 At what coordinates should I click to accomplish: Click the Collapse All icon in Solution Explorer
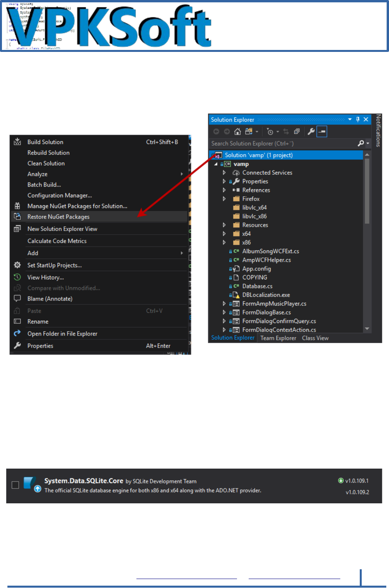pyautogui.click(x=297, y=131)
